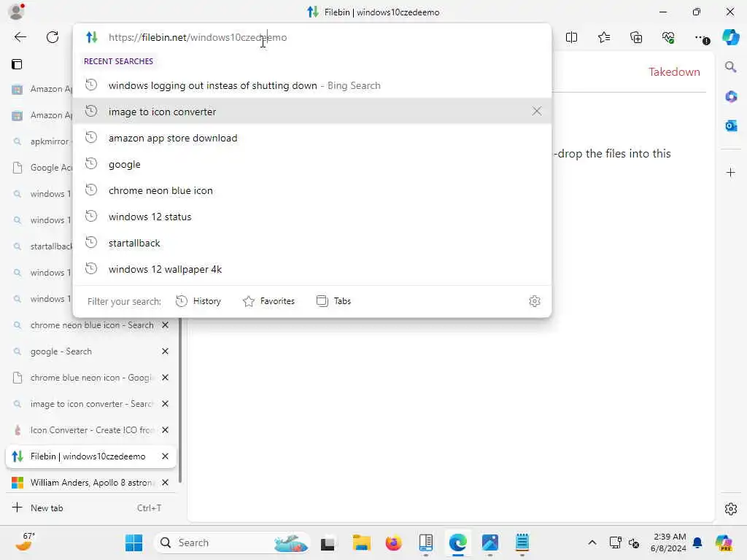Open the split screen icon in toolbar
This screenshot has width=747, height=560.
coord(571,37)
